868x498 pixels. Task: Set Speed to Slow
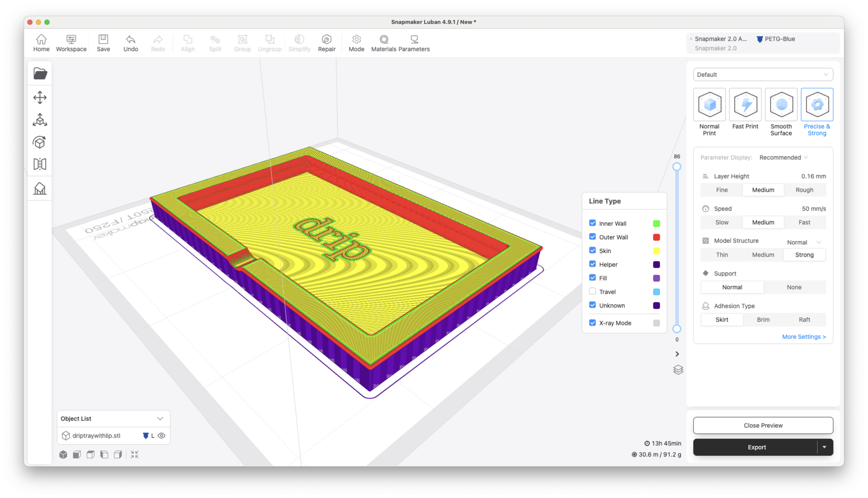pyautogui.click(x=722, y=222)
